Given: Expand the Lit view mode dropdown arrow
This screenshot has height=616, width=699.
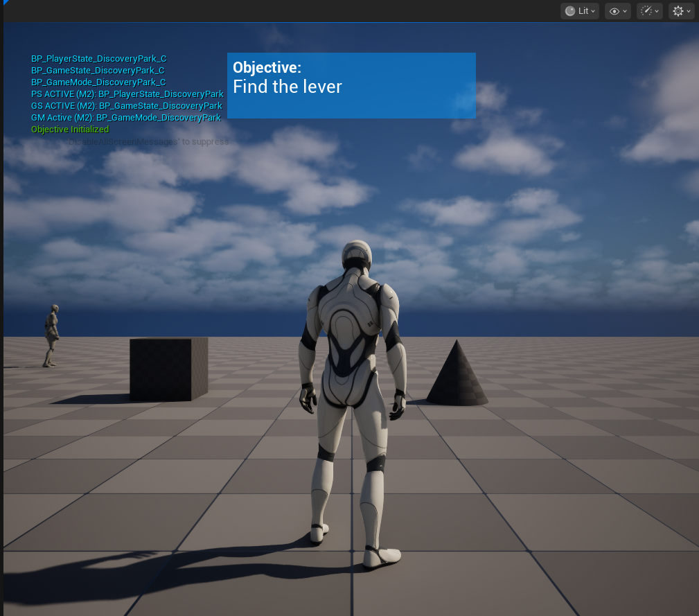Looking at the screenshot, I should coord(593,11).
